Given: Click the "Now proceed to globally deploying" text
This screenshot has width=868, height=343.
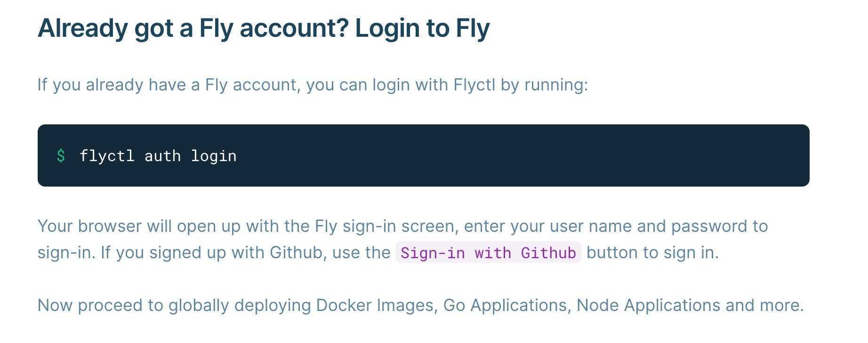Looking at the screenshot, I should coord(174,305).
